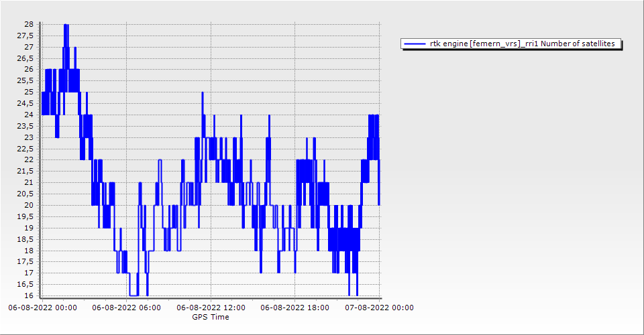
Task: Click the 22 value on the y-axis
Action: click(x=29, y=159)
